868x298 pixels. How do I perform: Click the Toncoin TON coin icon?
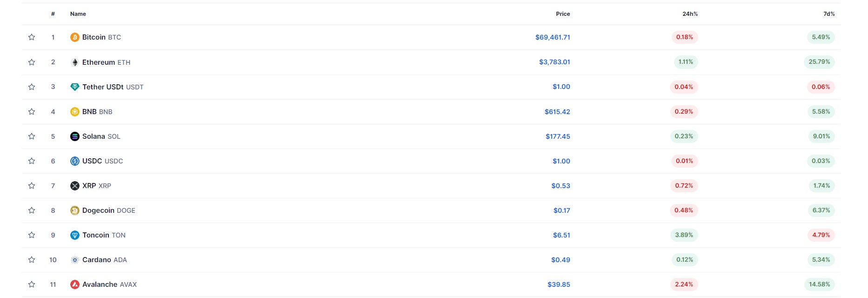pyautogui.click(x=75, y=235)
